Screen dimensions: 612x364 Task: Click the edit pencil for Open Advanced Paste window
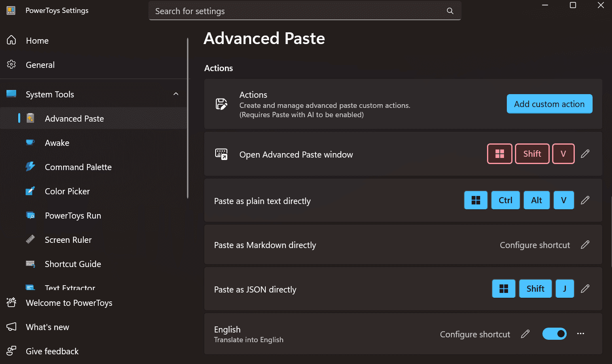[x=585, y=154]
